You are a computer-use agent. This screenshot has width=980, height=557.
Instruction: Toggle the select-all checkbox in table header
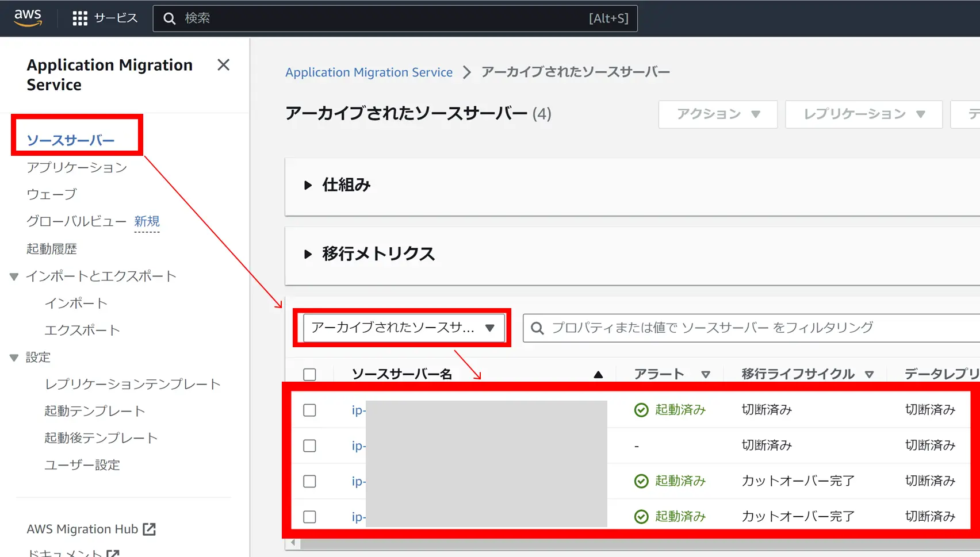click(x=309, y=375)
